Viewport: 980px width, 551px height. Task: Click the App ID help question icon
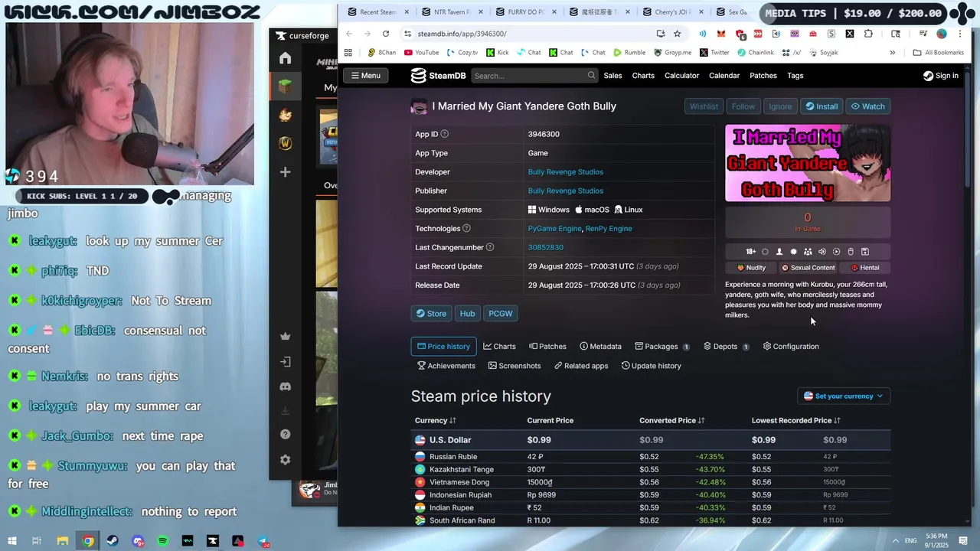444,134
